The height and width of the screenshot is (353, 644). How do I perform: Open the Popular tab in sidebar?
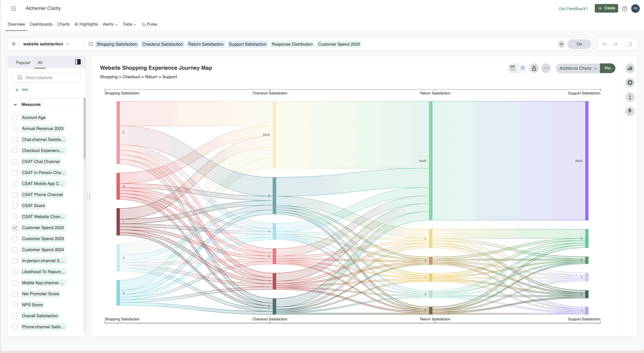pyautogui.click(x=23, y=63)
